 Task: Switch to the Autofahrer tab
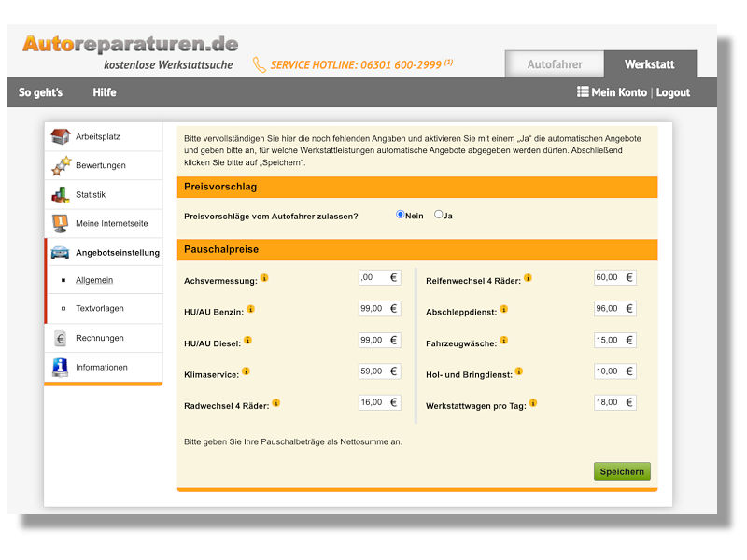[x=555, y=64]
